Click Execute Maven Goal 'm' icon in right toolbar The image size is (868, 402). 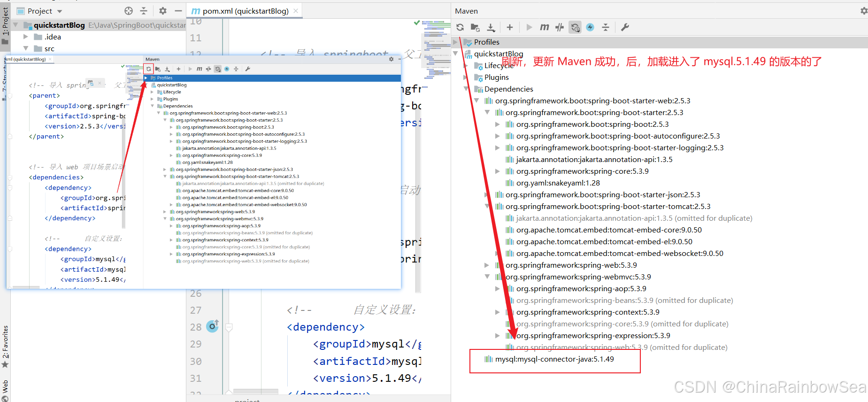[x=544, y=27]
